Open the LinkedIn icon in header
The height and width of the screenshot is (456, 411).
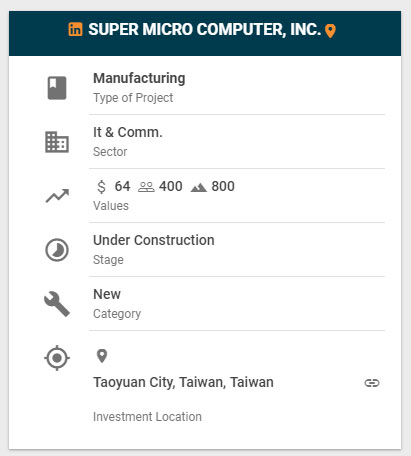coord(75,29)
